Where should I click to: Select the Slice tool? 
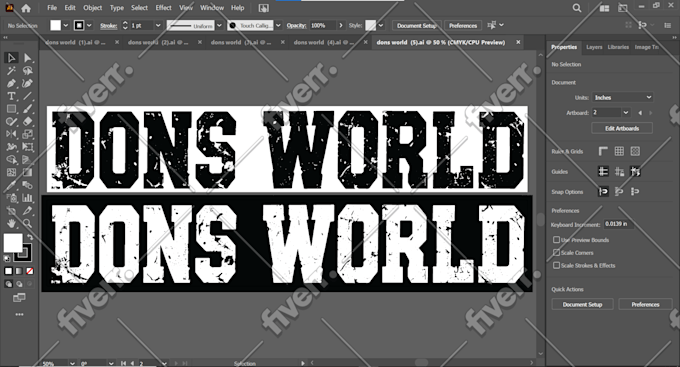[28, 211]
